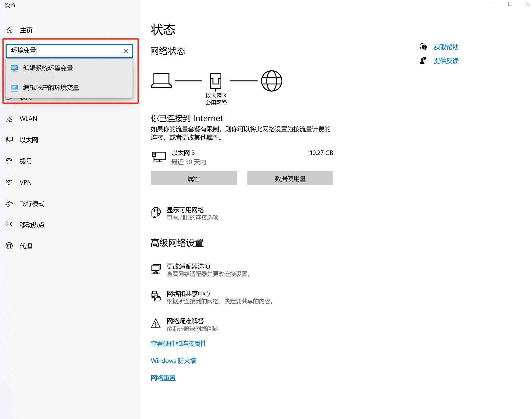Screen dimensions: 532x419
Task: Open 飞行模式 via airplane icon
Action: pyautogui.click(x=9, y=204)
